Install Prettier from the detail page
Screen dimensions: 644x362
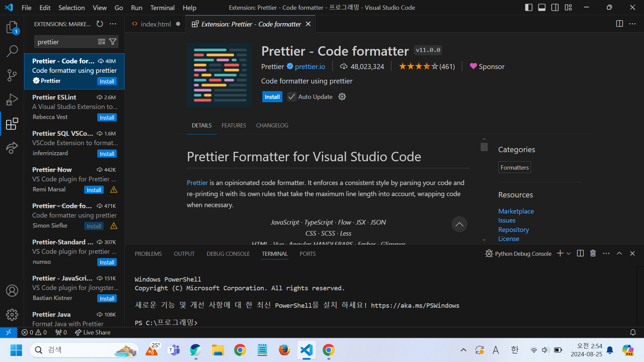(272, 97)
